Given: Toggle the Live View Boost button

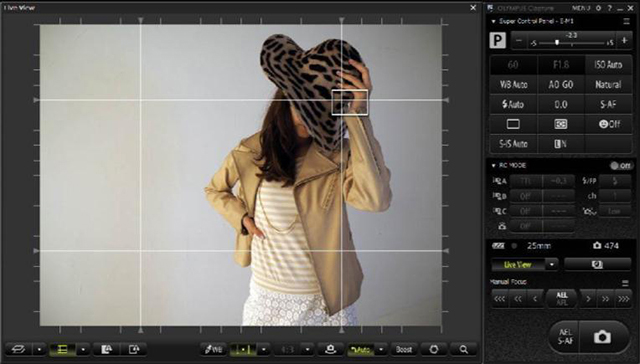Looking at the screenshot, I should point(404,349).
